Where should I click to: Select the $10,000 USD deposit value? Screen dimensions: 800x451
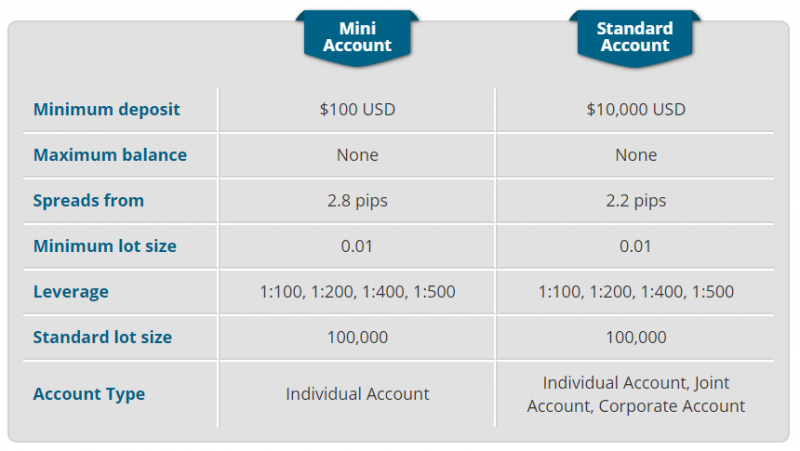point(636,109)
